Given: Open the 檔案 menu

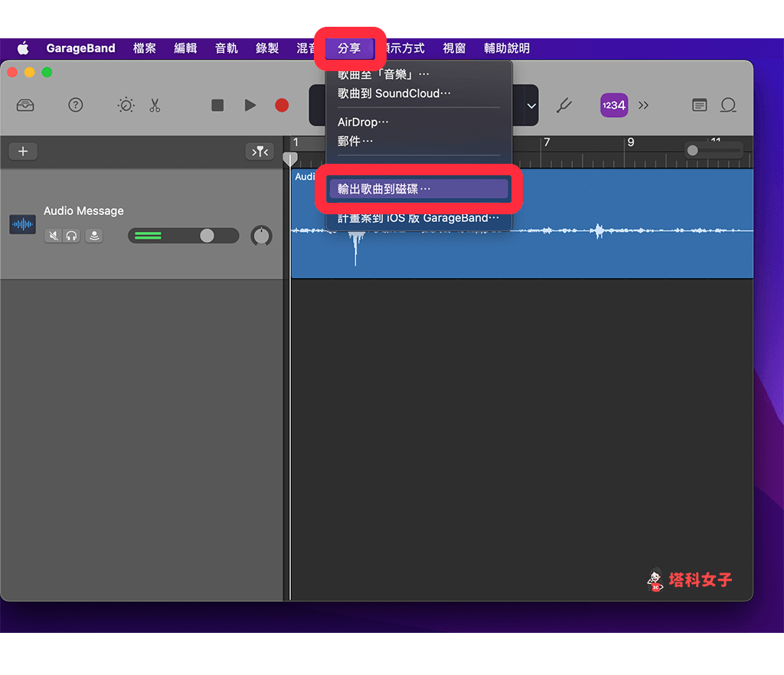Looking at the screenshot, I should point(145,48).
